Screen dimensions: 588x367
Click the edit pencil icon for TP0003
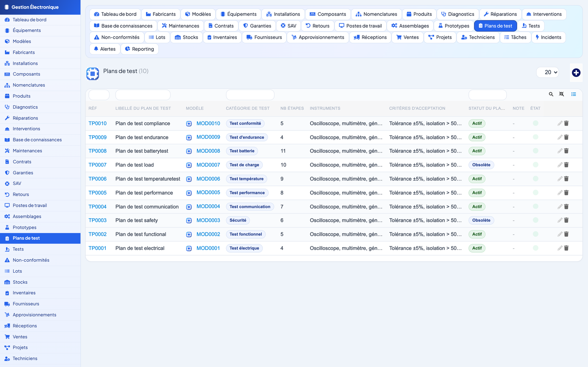[x=560, y=220]
